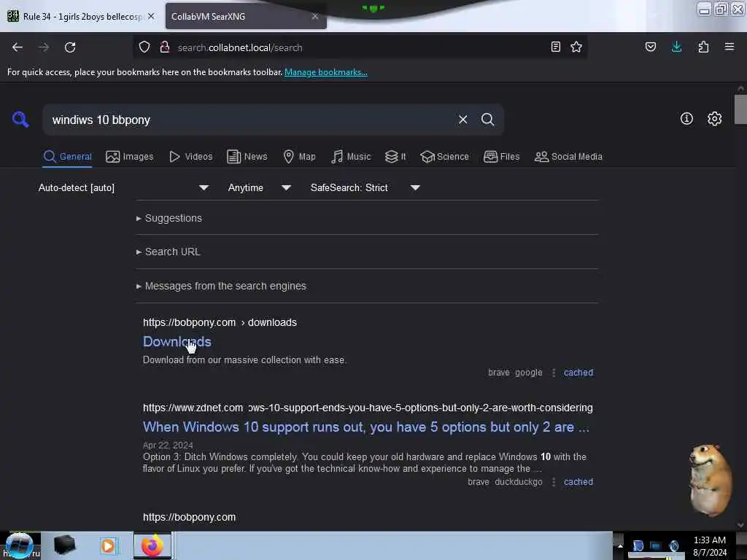Viewport: 747px width, 560px height.
Task: Open ZDNet result engine options dots
Action: 553,482
